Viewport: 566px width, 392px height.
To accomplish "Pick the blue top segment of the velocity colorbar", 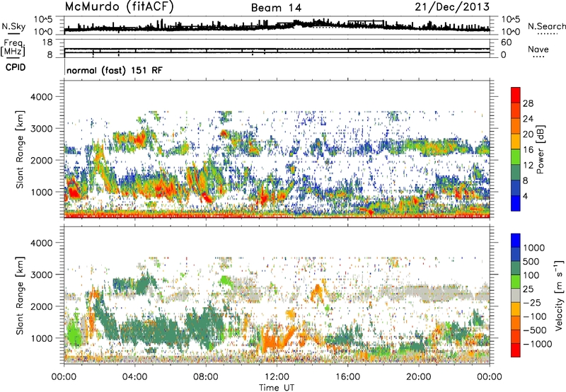I will (x=516, y=241).
